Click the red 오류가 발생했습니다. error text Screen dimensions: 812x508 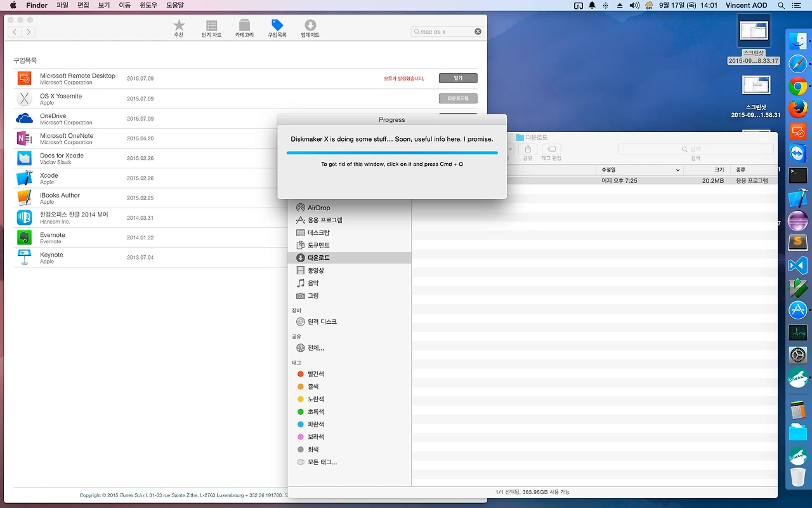click(x=404, y=79)
